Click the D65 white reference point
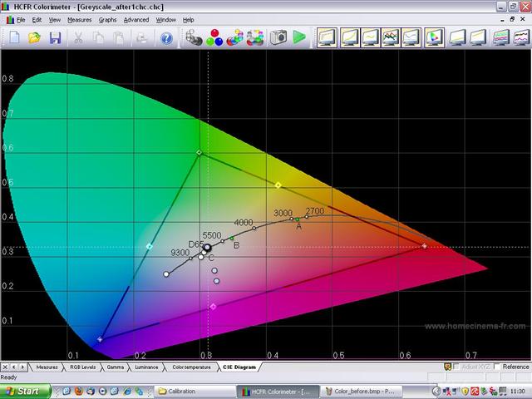This screenshot has height=399, width=532. 207,247
